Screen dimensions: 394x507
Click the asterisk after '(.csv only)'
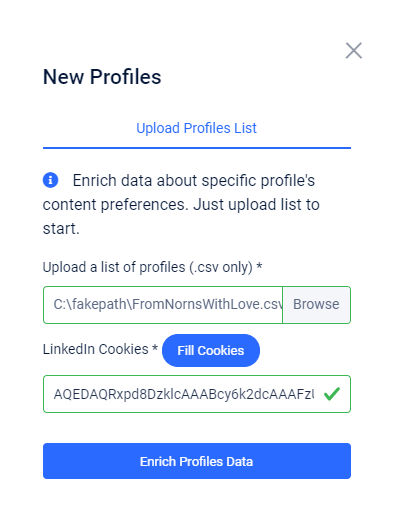(259, 265)
